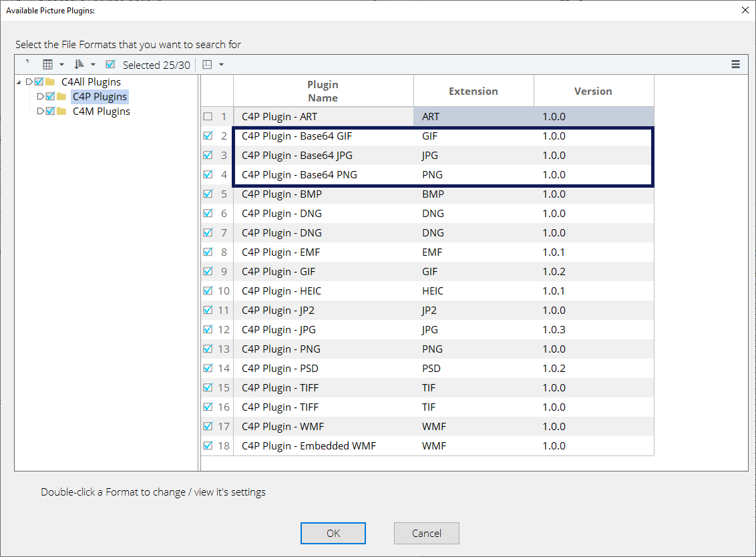Select the "C4P Plugin - JPG" name in row 12

point(278,329)
